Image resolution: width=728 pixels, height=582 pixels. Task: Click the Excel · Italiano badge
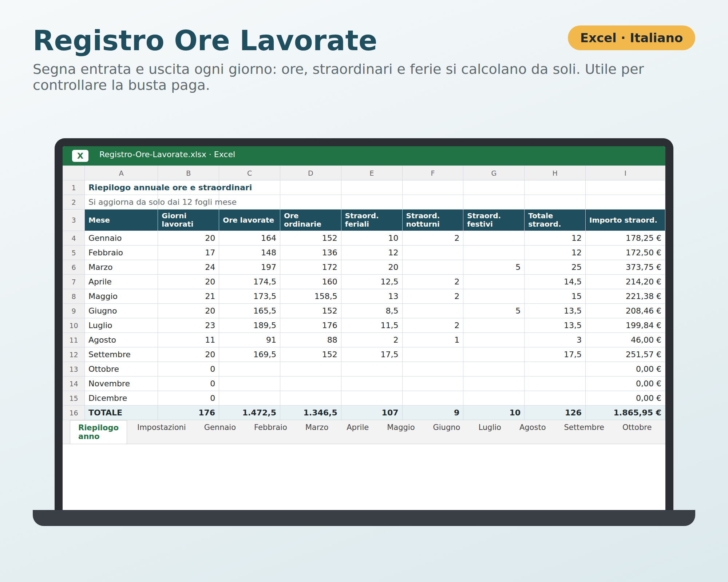631,38
